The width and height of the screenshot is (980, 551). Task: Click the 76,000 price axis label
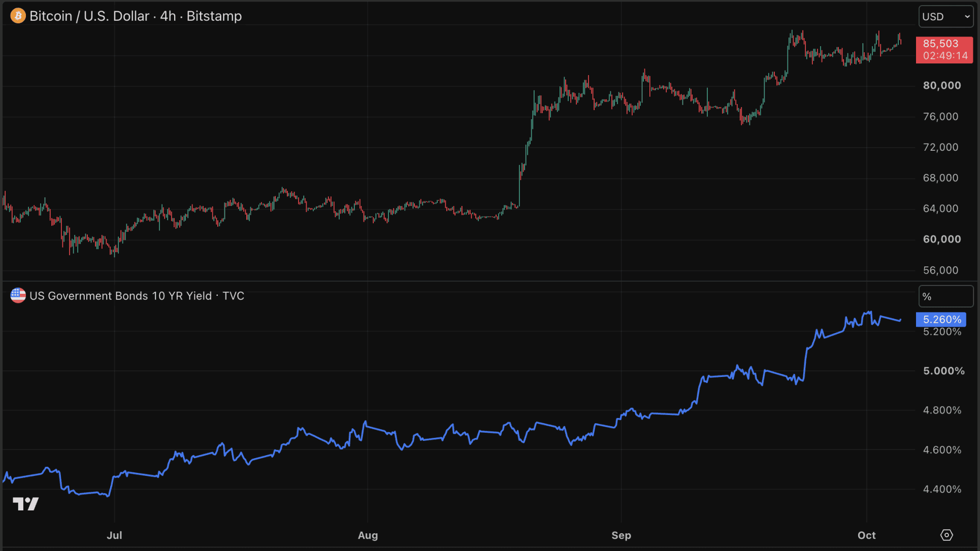(x=940, y=116)
